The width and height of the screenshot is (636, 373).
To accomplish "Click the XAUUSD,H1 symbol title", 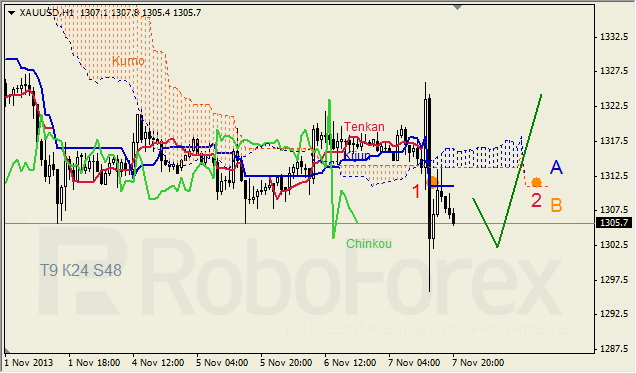I will click(47, 13).
